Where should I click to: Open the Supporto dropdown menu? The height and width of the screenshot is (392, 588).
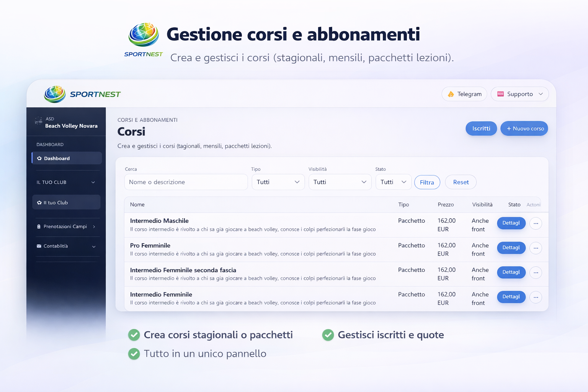541,94
